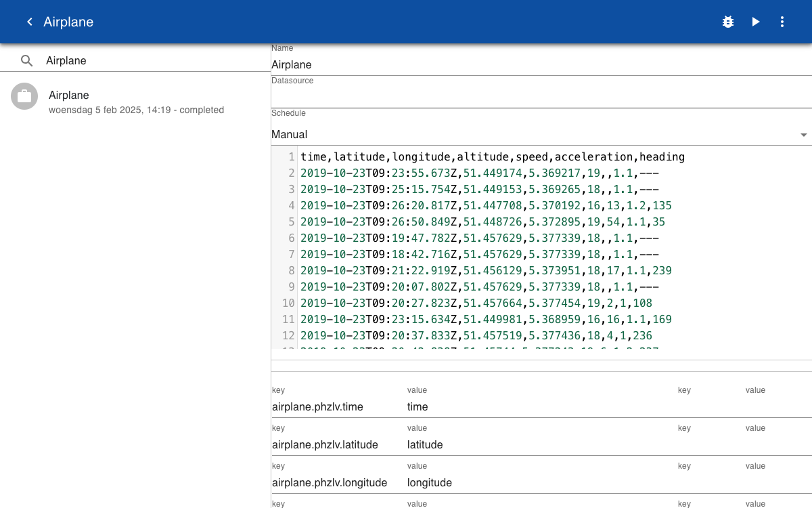Click the CSV header line in editor
Image resolution: width=812 pixels, height=508 pixels.
[x=493, y=157]
